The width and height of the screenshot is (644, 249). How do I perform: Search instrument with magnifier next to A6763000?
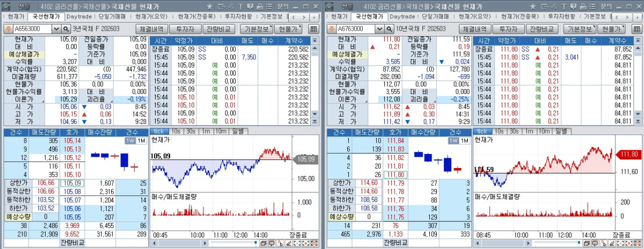[389, 29]
